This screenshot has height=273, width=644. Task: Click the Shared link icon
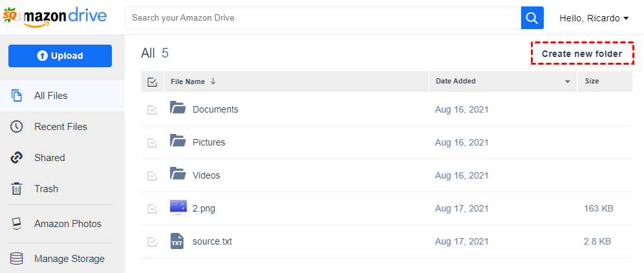coord(17,158)
